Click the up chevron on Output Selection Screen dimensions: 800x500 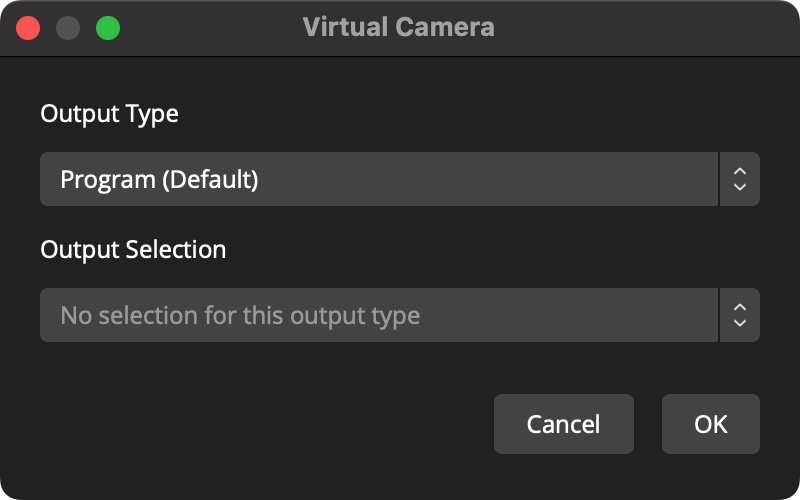[x=740, y=308]
